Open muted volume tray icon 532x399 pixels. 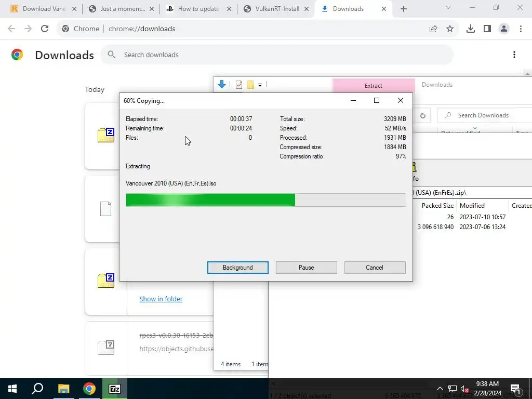pyautogui.click(x=464, y=389)
